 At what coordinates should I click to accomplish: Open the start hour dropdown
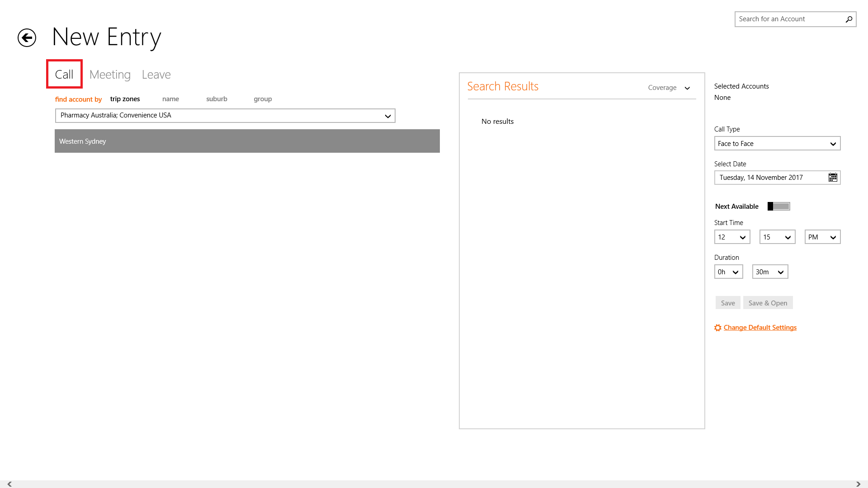tap(731, 237)
